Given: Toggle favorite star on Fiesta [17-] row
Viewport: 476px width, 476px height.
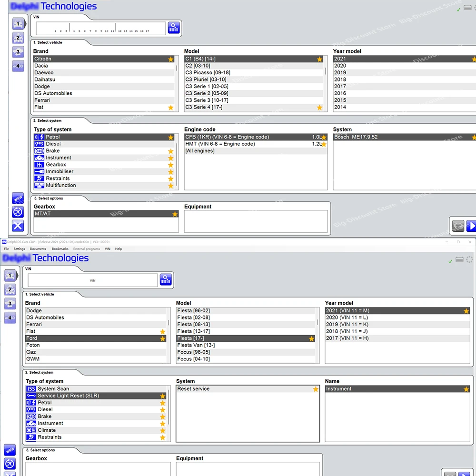Looking at the screenshot, I should (311, 338).
